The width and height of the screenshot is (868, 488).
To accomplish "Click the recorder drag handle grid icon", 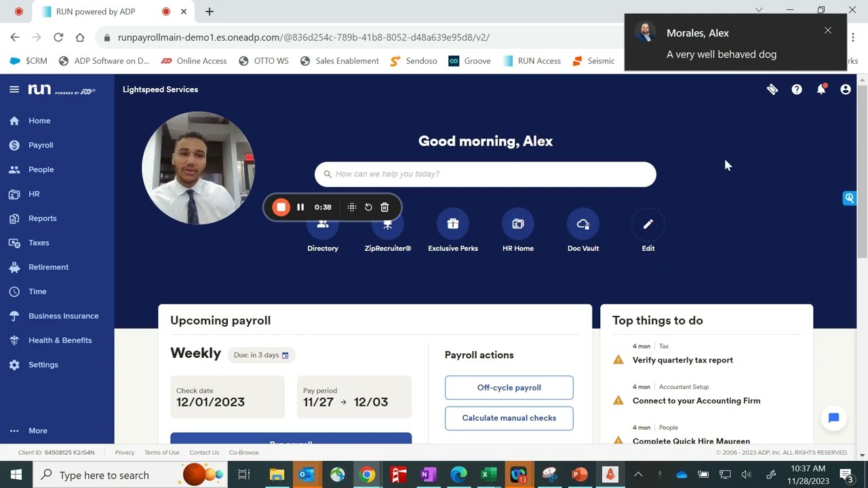I will click(x=352, y=207).
